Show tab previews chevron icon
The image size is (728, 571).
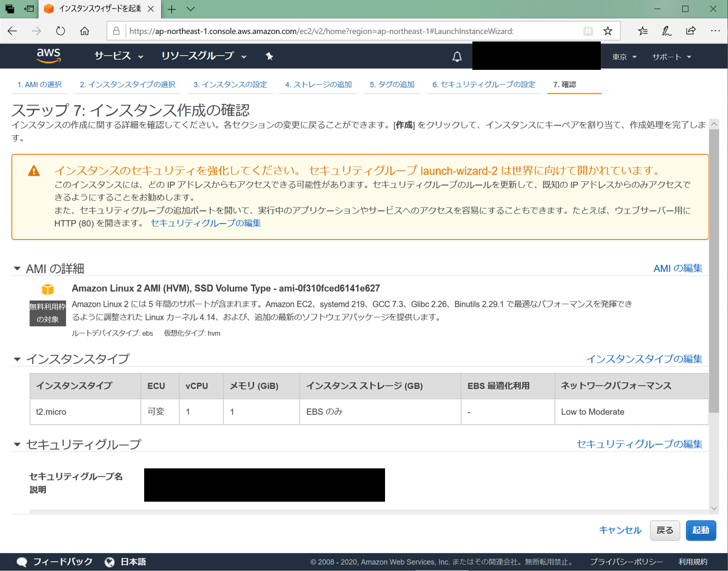pyautogui.click(x=191, y=9)
